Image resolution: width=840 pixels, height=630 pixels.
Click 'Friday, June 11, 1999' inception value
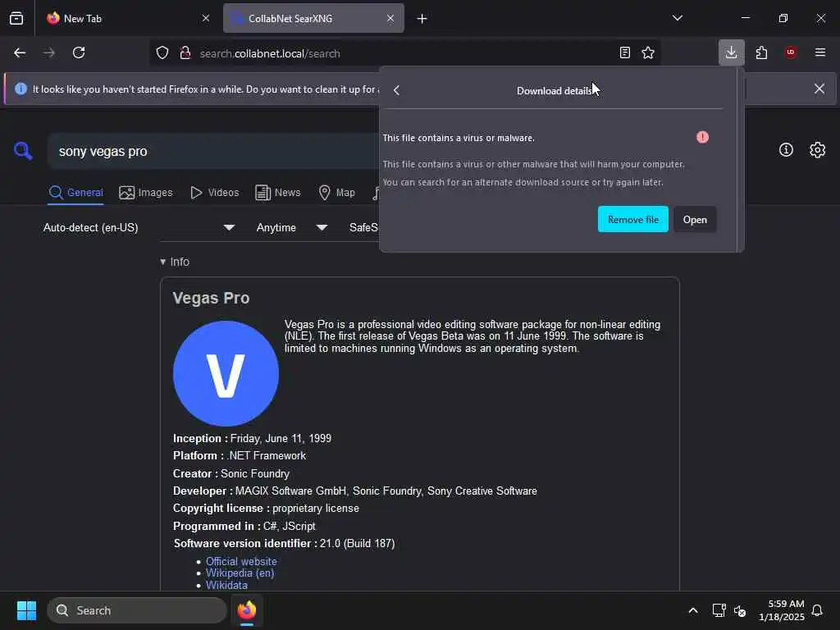click(x=281, y=438)
